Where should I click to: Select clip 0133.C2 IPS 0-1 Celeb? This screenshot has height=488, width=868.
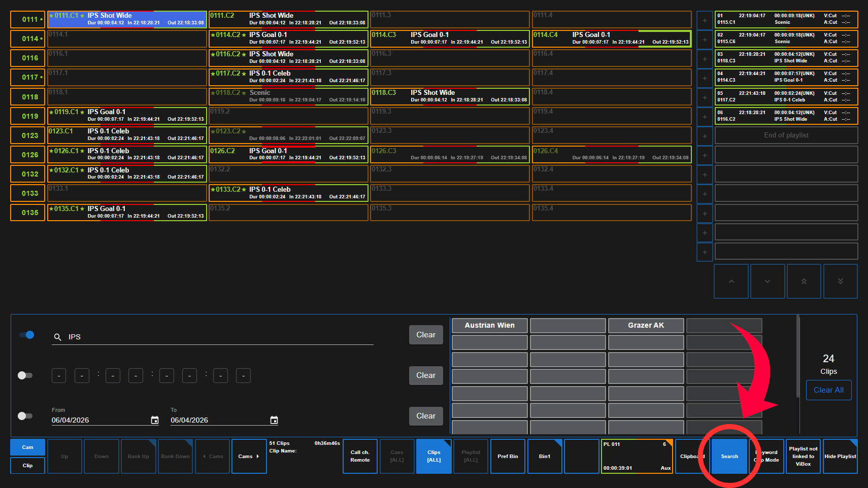[x=288, y=193]
